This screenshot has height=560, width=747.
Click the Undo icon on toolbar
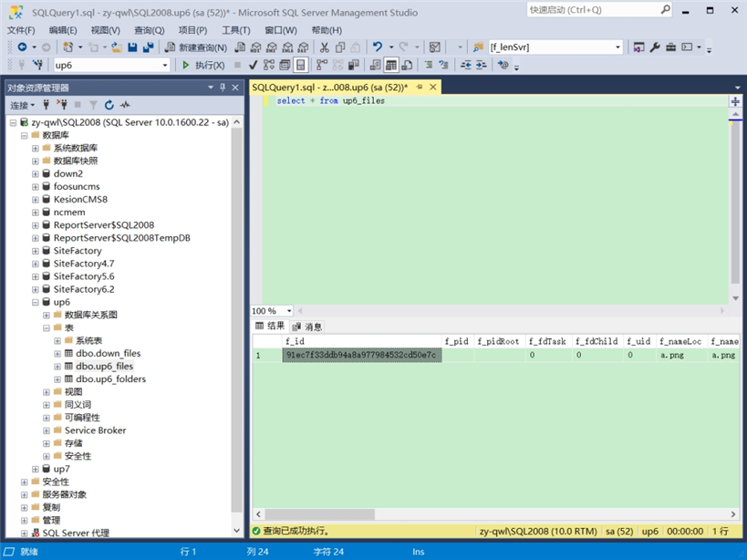coord(376,47)
